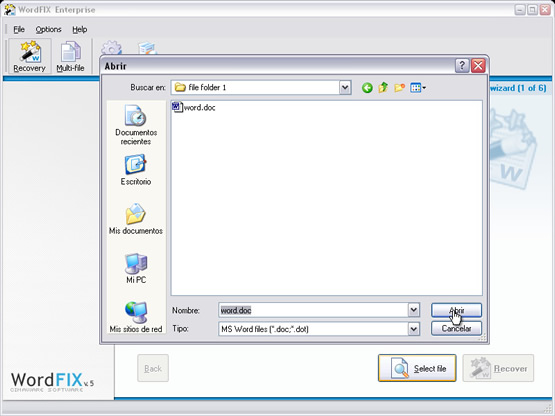This screenshot has width=555, height=416.
Task: Open the File menu
Action: coord(19,29)
